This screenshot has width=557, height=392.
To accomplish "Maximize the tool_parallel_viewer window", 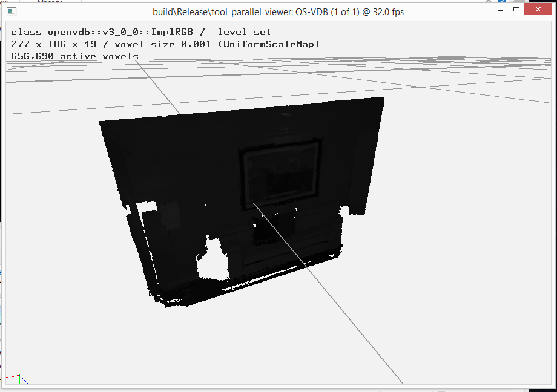I will [x=516, y=10].
